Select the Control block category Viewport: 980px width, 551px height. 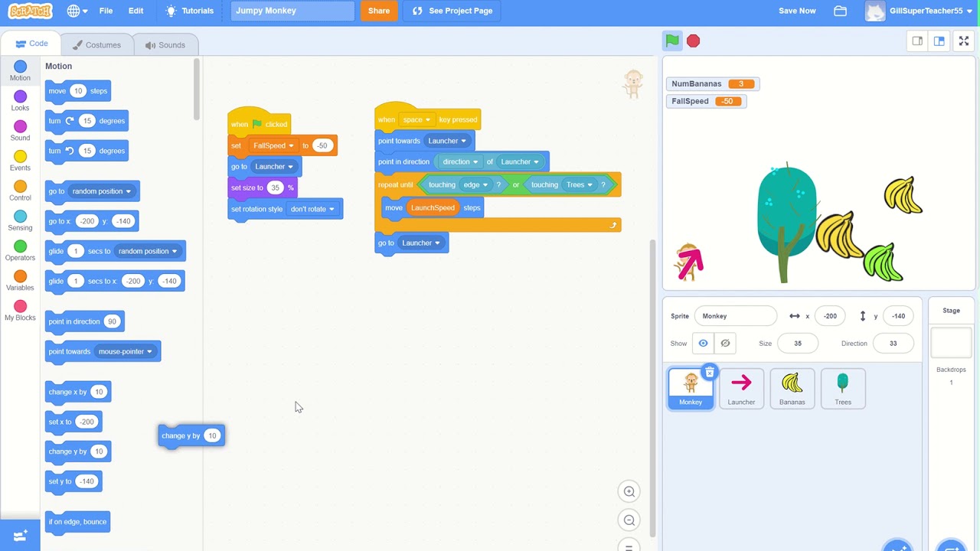point(20,191)
